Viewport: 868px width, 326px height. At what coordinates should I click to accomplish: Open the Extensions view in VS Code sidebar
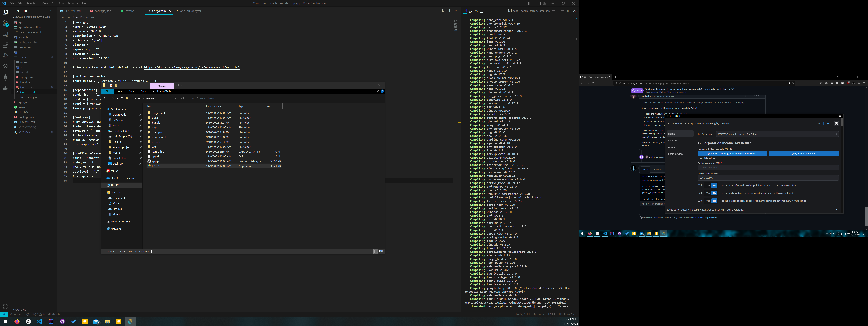click(x=5, y=45)
